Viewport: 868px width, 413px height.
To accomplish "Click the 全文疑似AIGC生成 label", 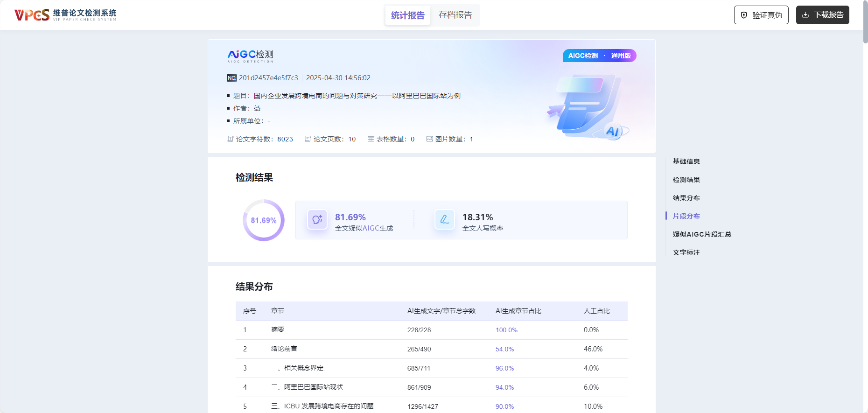I will [x=364, y=228].
